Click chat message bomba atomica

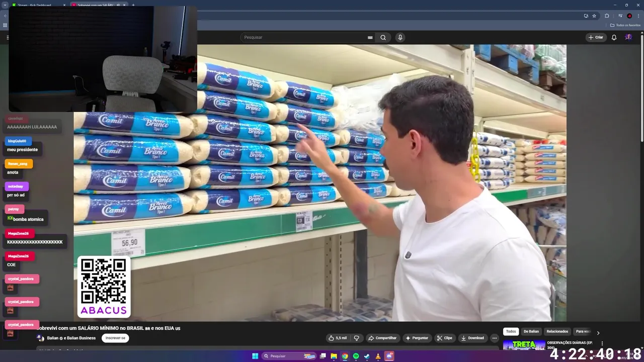tap(28, 219)
